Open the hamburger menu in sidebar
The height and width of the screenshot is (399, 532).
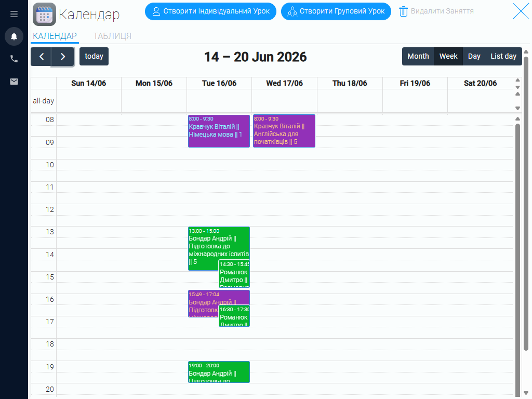[x=14, y=14]
